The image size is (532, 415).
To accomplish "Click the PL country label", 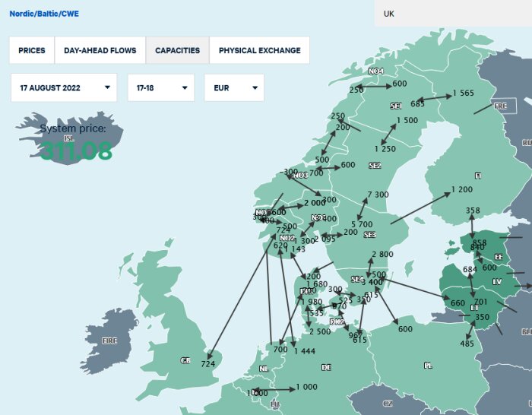I will 428,366.
